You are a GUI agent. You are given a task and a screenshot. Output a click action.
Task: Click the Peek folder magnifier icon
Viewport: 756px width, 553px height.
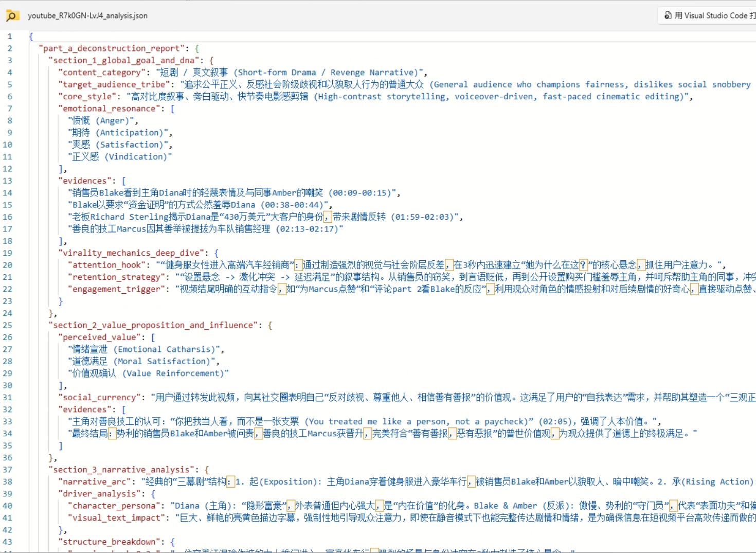click(12, 16)
